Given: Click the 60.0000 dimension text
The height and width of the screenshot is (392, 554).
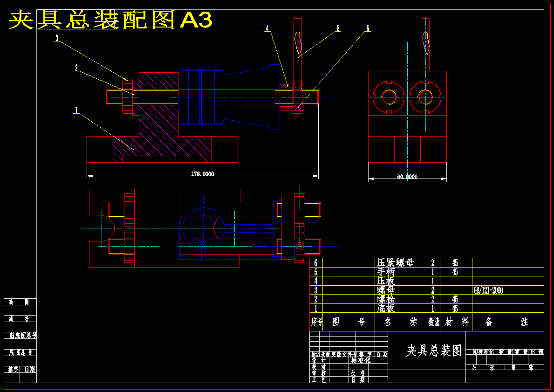Looking at the screenshot, I should (x=407, y=176).
